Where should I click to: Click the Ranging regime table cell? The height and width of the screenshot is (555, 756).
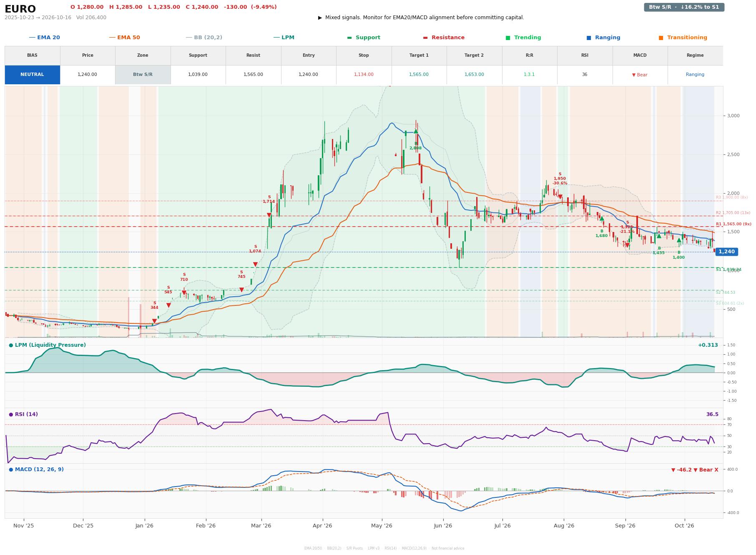pos(695,75)
